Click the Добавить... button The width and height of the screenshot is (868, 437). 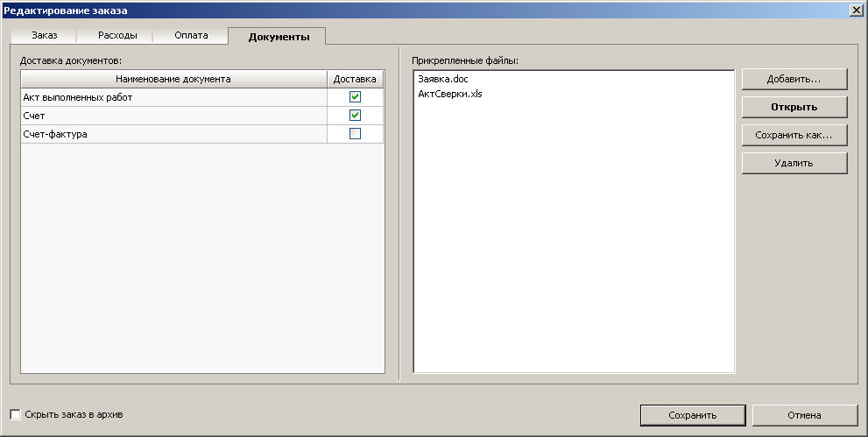[x=794, y=79]
